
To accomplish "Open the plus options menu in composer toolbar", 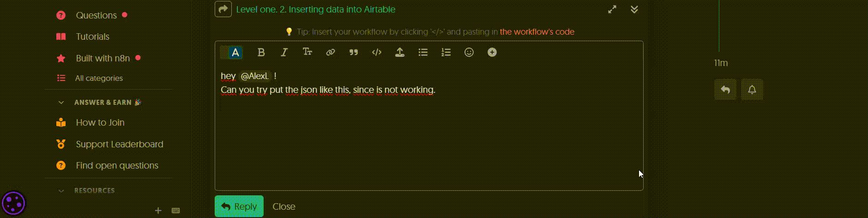I will (492, 53).
